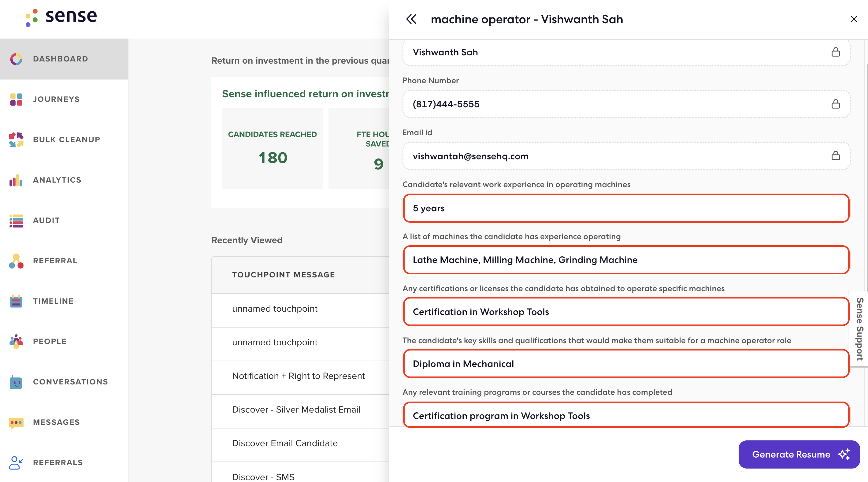868x482 pixels.
Task: Click the Journeys sidebar icon
Action: 16,99
